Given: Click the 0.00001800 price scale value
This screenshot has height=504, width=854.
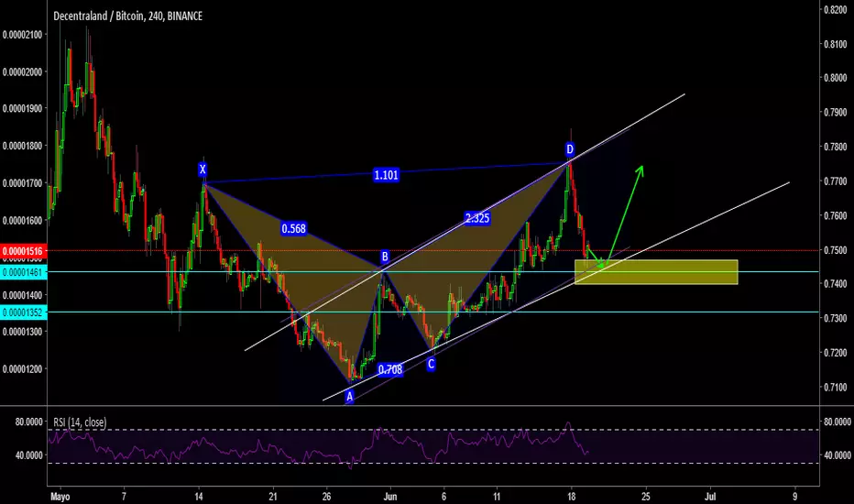Looking at the screenshot, I should pos(22,146).
